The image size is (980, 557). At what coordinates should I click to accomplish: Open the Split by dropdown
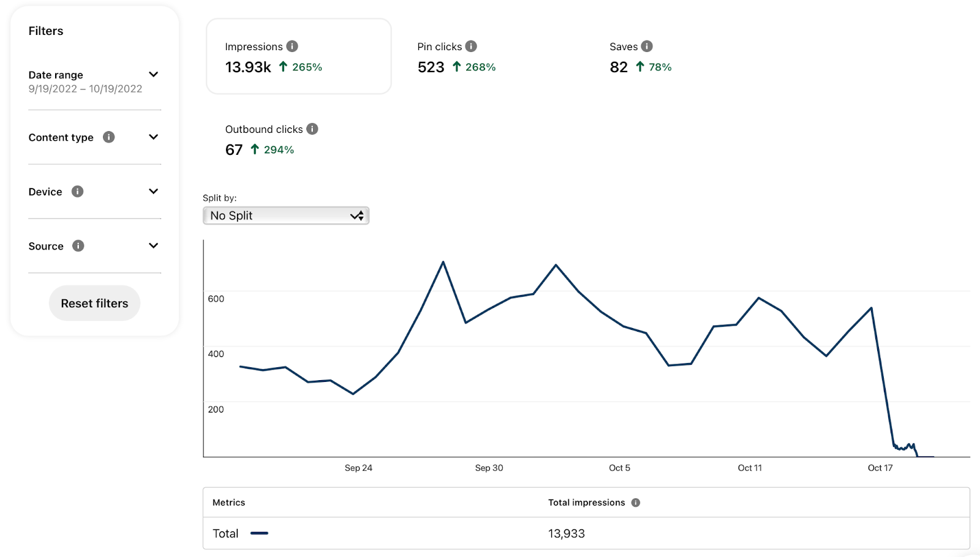[x=286, y=215]
